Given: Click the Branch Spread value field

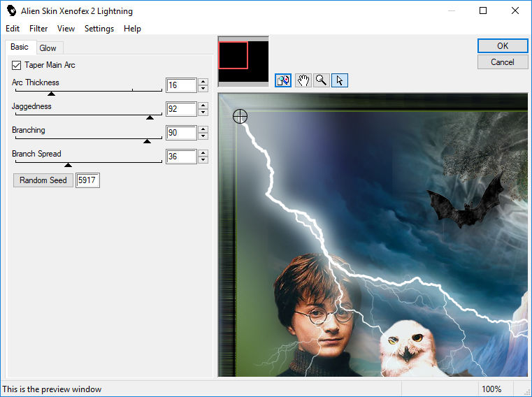Looking at the screenshot, I should (182, 157).
